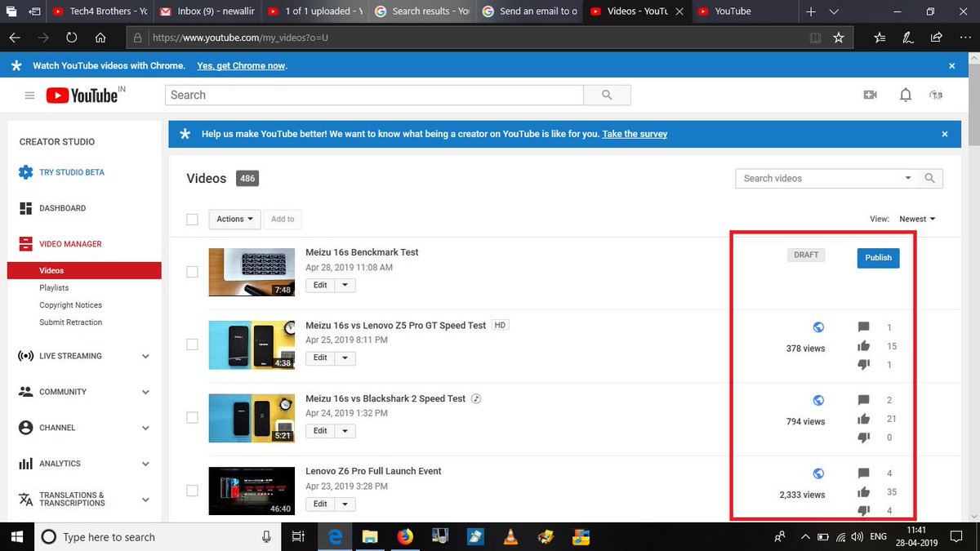Image resolution: width=980 pixels, height=551 pixels.
Task: Open Edge settings and more menu
Action: pyautogui.click(x=964, y=38)
